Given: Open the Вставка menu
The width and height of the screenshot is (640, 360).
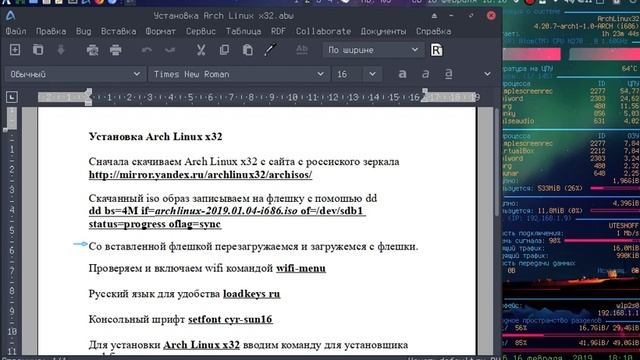Looking at the screenshot, I should tap(118, 31).
